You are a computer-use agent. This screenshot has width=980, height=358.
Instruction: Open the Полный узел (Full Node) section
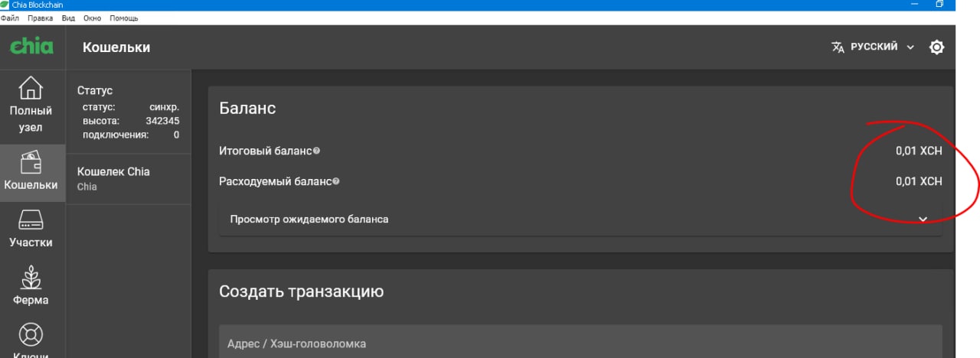[31, 106]
